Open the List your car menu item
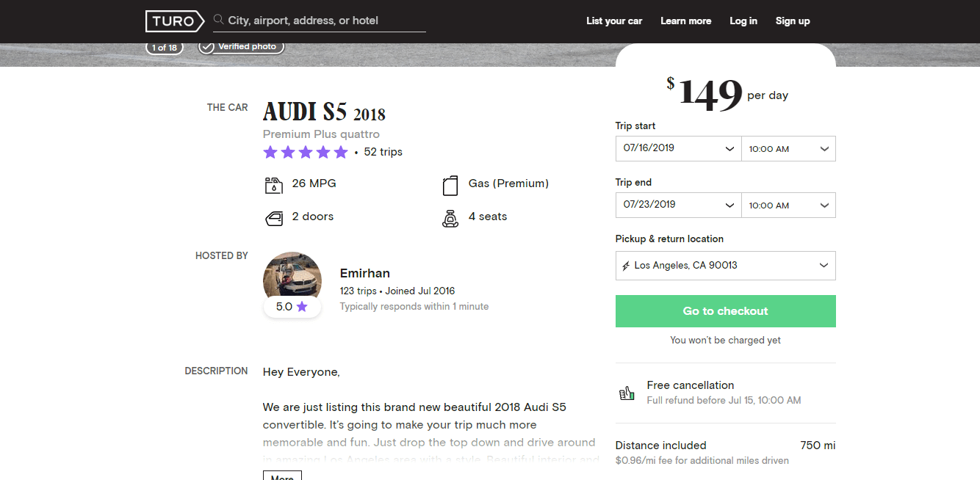This screenshot has width=980, height=480. point(614,21)
